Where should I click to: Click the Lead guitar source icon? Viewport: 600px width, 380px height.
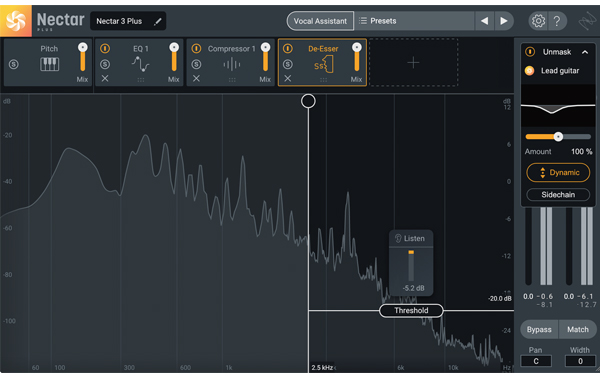(529, 71)
